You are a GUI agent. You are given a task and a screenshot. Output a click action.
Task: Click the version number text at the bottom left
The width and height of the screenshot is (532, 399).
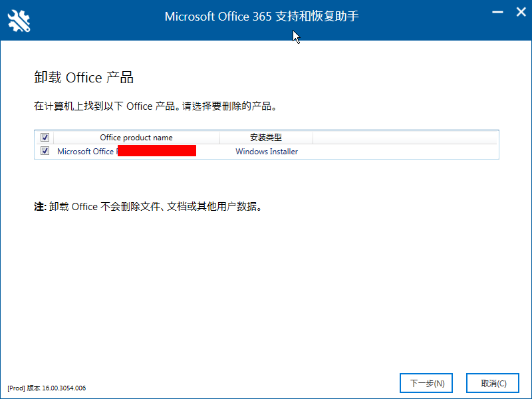47,388
